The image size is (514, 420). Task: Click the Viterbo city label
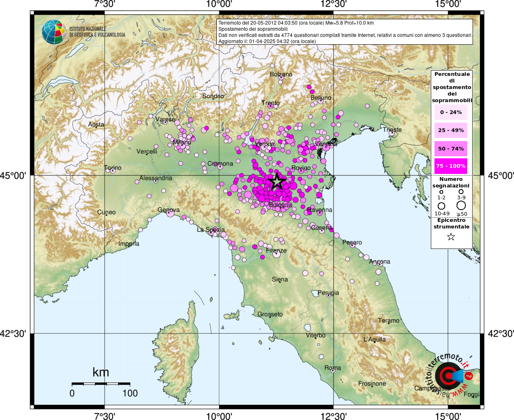click(316, 335)
